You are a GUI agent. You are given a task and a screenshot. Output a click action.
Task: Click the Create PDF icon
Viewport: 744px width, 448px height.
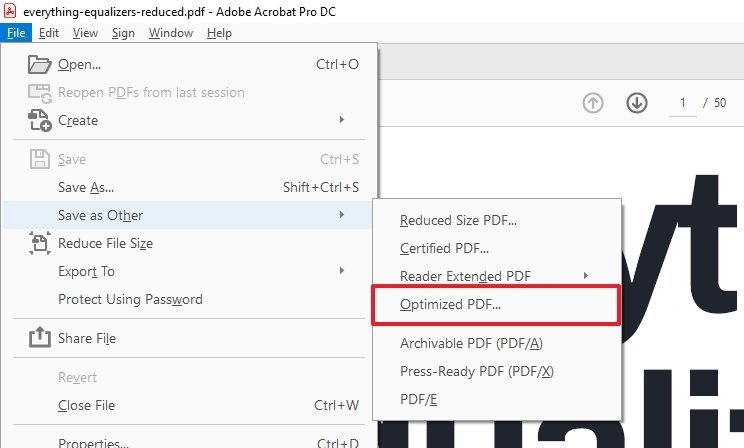coord(39,120)
